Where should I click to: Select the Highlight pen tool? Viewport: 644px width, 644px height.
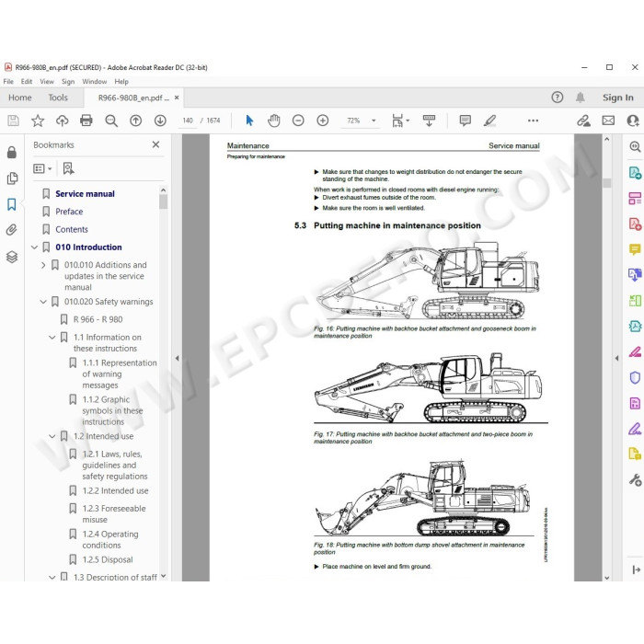(x=489, y=121)
